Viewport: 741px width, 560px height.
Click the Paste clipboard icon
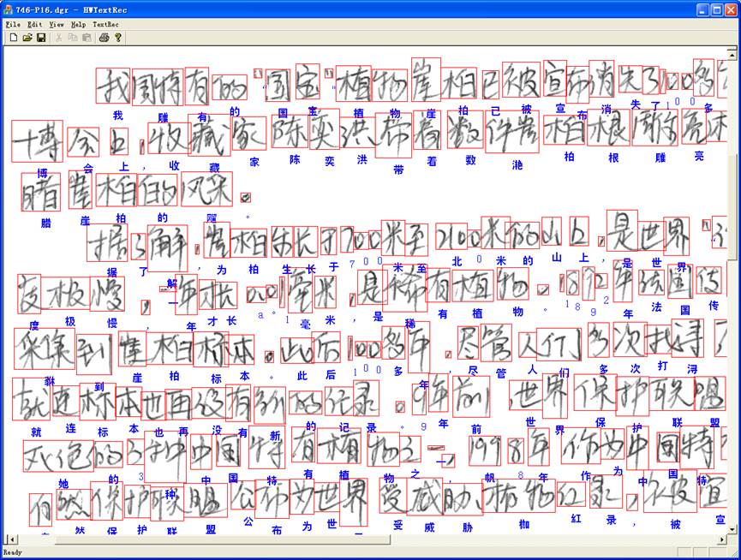[x=87, y=38]
